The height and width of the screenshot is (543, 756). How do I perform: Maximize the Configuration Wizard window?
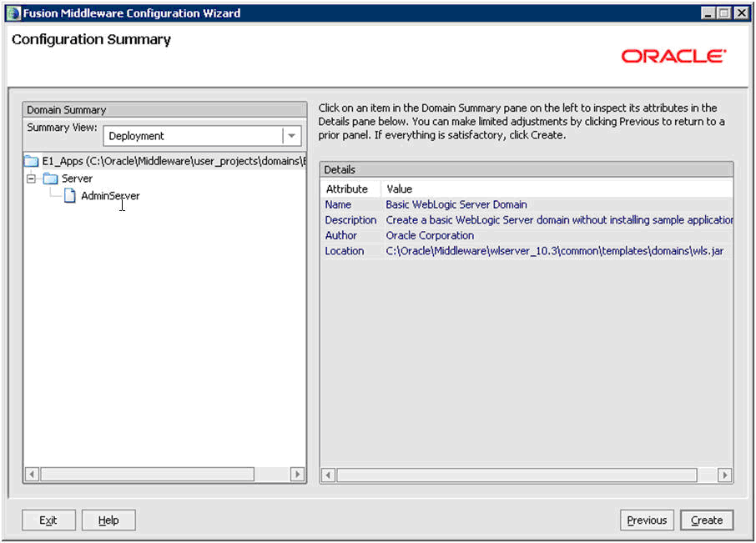724,13
